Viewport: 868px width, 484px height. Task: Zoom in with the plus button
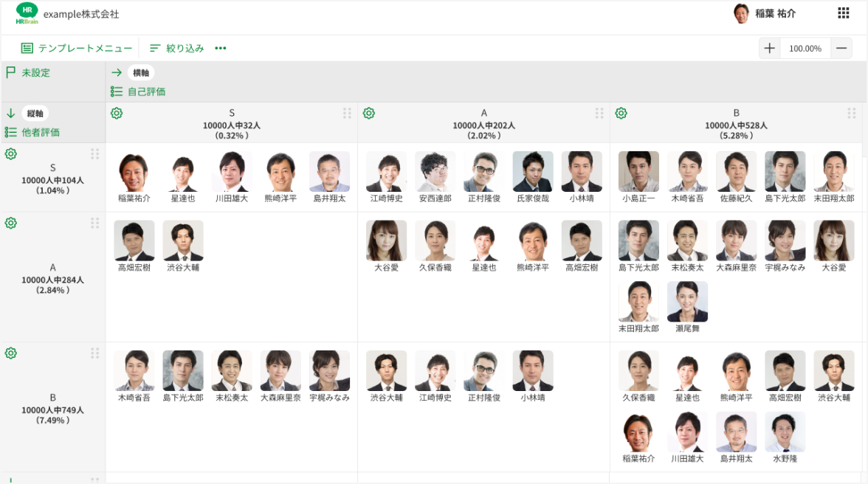[x=769, y=49]
